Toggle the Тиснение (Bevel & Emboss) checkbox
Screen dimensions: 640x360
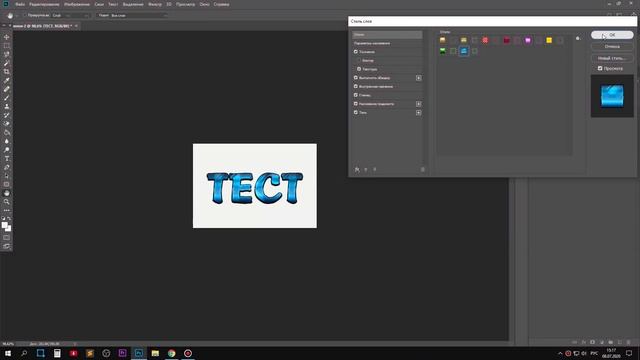(356, 52)
